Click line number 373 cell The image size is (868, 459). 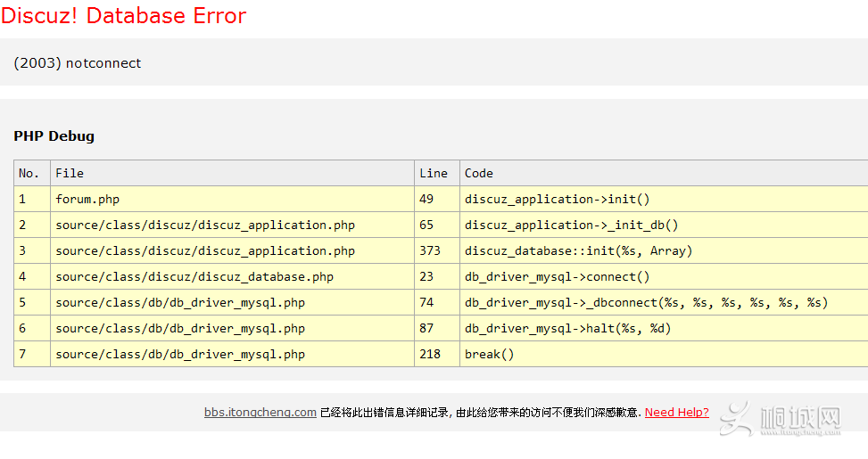click(x=437, y=250)
